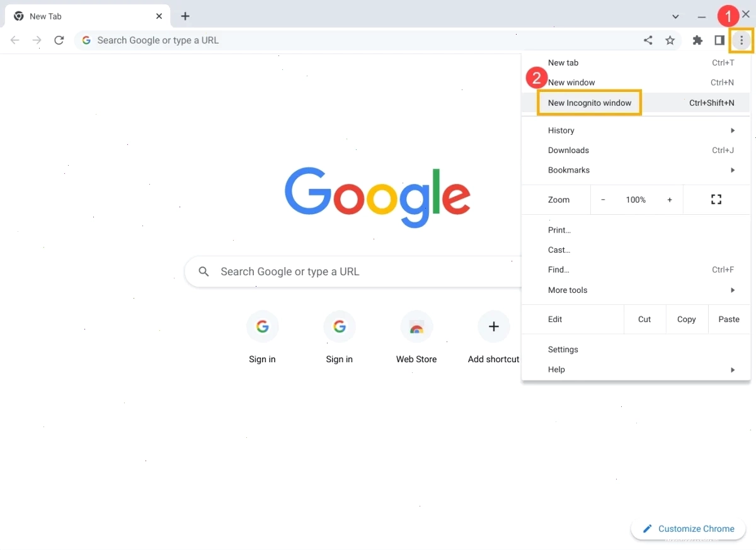Enter fullscreen mode from Zoom row
This screenshot has height=550, width=756.
coord(716,200)
